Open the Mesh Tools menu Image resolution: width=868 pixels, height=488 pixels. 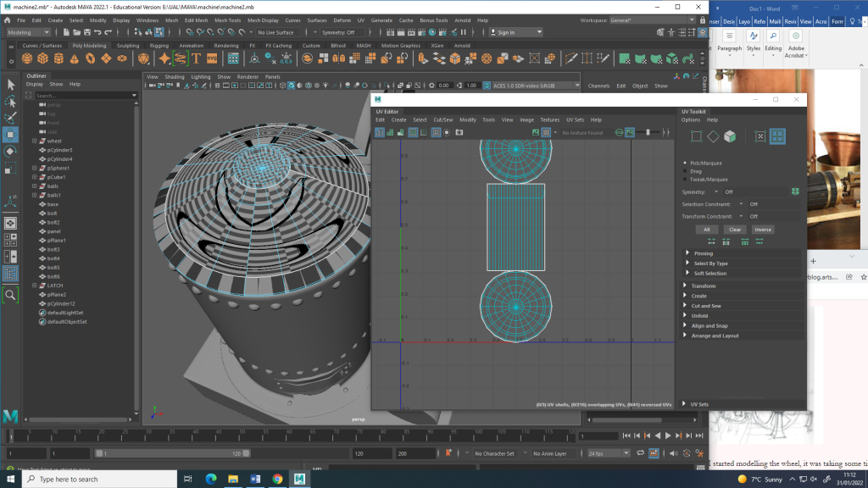[x=227, y=20]
